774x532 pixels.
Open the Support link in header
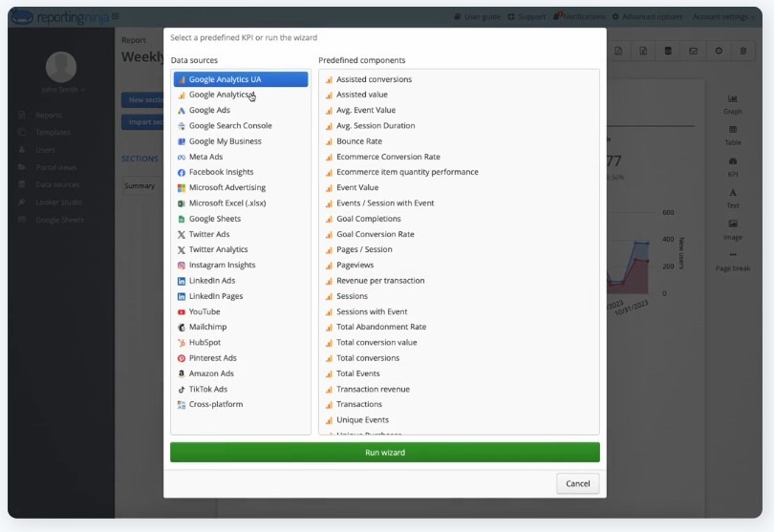(x=527, y=17)
